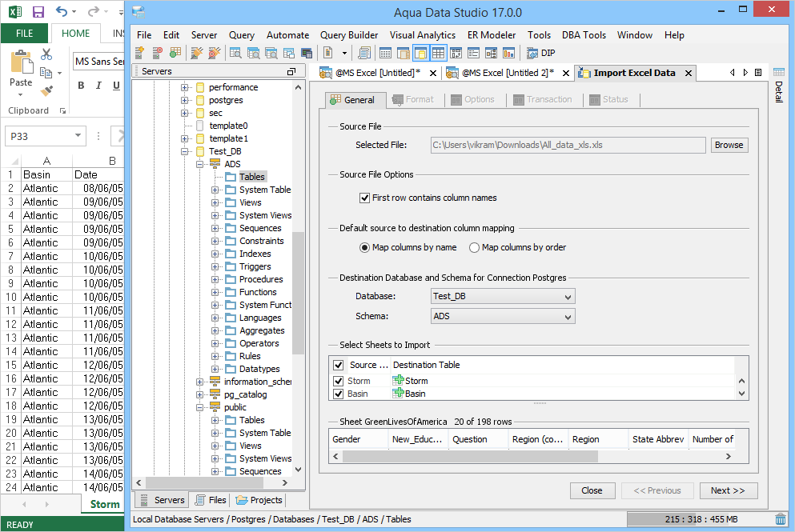Uncheck the Storm sheet checkbox
Screen dimensions: 795x532
coord(338,381)
